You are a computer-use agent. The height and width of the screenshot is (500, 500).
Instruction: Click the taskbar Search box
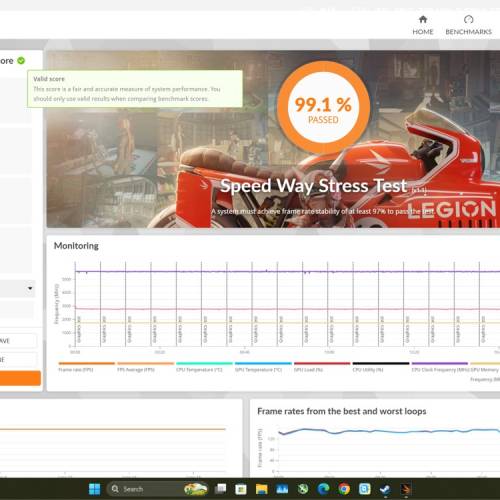pyautogui.click(x=157, y=489)
